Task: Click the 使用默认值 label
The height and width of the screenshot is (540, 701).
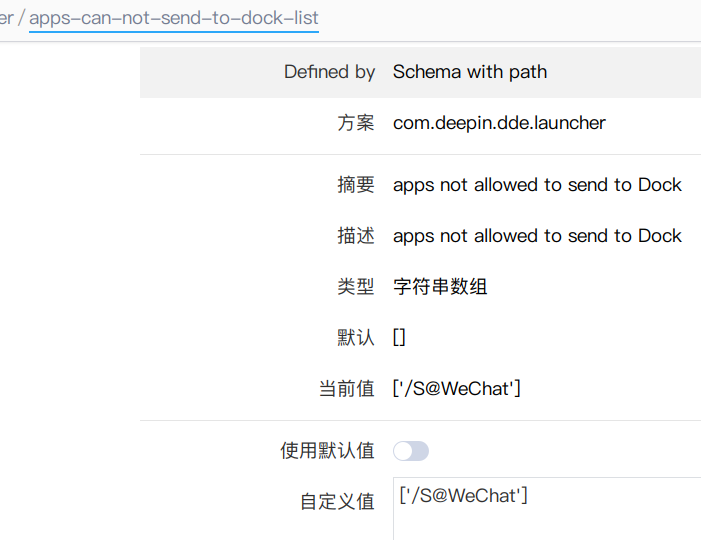Action: (328, 451)
